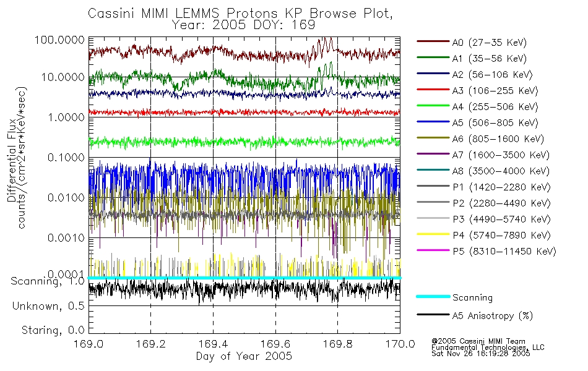Click the plot title 'Cassini MIMI LEMMS Protons KP Browse Plot'
The width and height of the screenshot is (588, 371).
click(240, 14)
